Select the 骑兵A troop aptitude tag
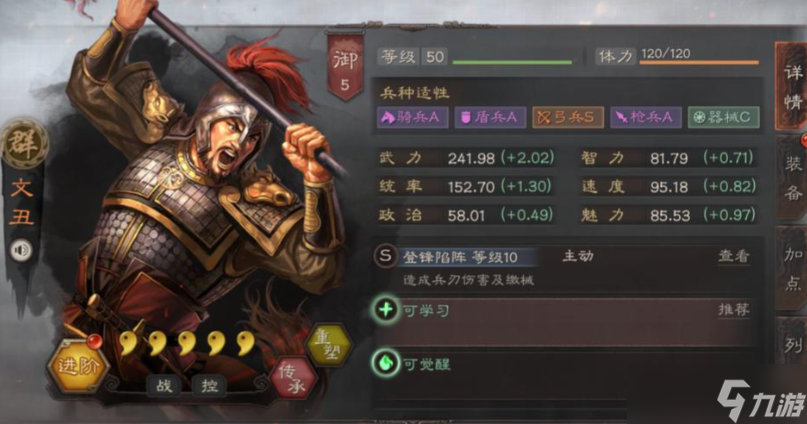Viewport: 807px width, 424px height. (412, 117)
